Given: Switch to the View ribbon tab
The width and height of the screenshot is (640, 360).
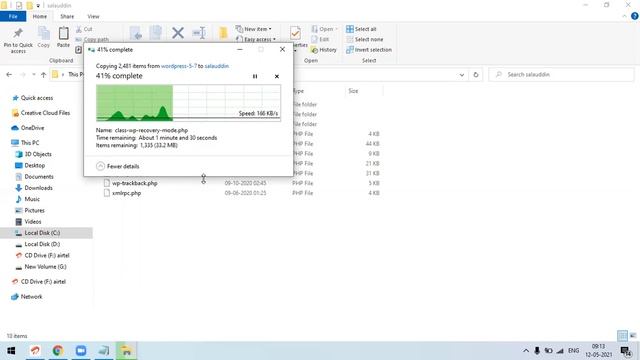Looking at the screenshot, I should click(x=93, y=16).
